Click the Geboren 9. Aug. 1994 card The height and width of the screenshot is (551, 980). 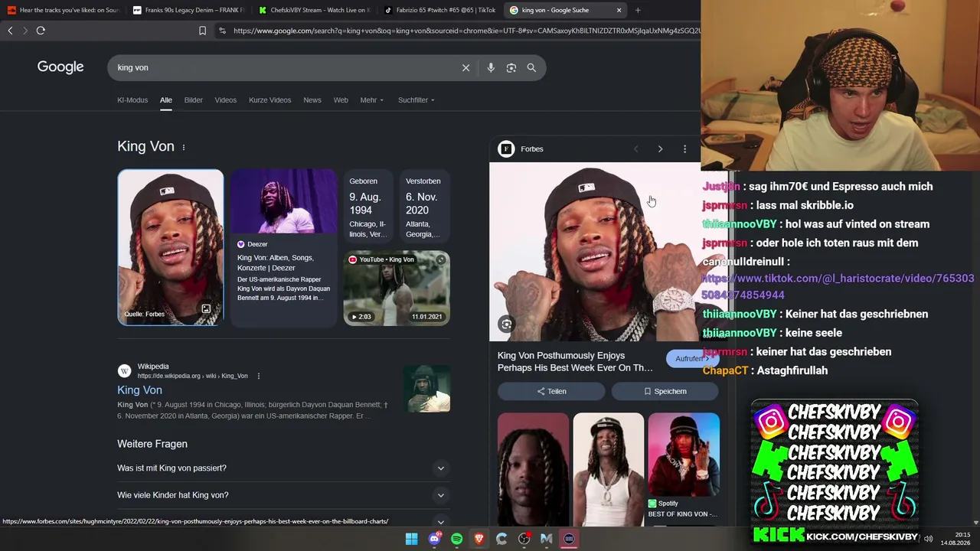[x=368, y=207]
